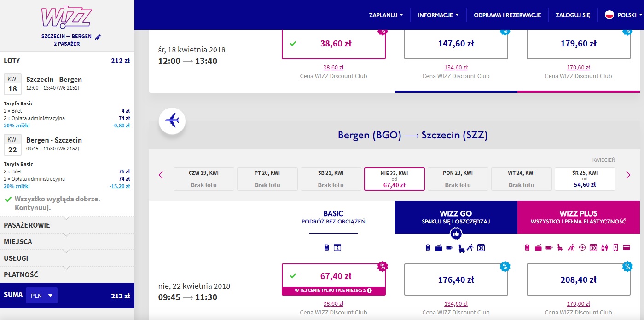
Task: Select the 67,40 zł Basic fare
Action: click(334, 276)
